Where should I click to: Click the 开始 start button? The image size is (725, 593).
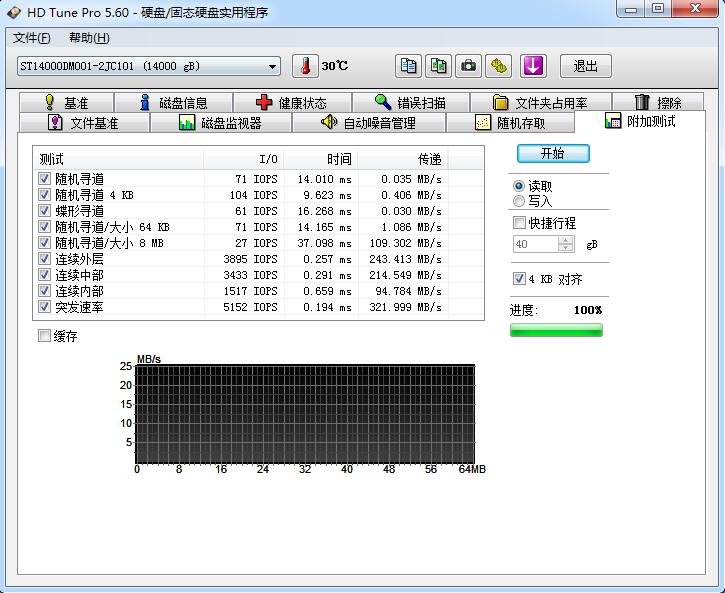coord(553,153)
